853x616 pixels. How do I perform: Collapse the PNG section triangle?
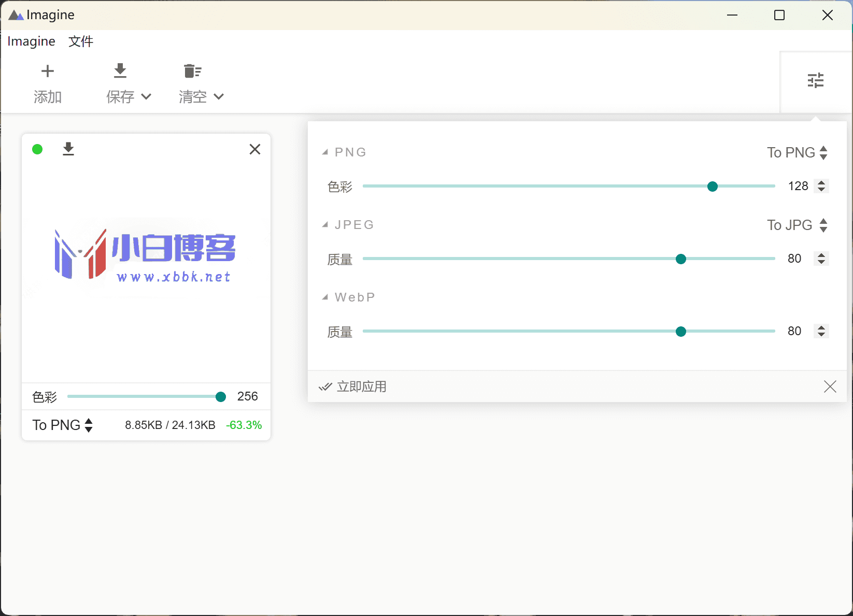[325, 152]
